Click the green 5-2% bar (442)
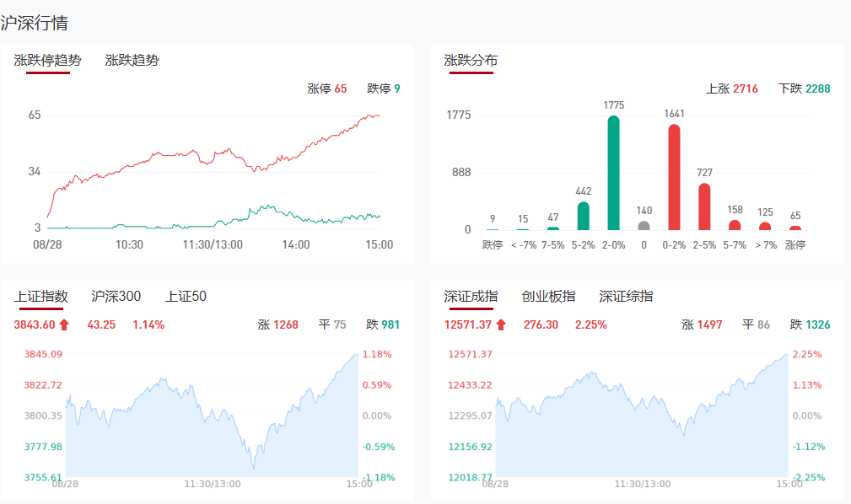This screenshot has width=851, height=504. [583, 216]
